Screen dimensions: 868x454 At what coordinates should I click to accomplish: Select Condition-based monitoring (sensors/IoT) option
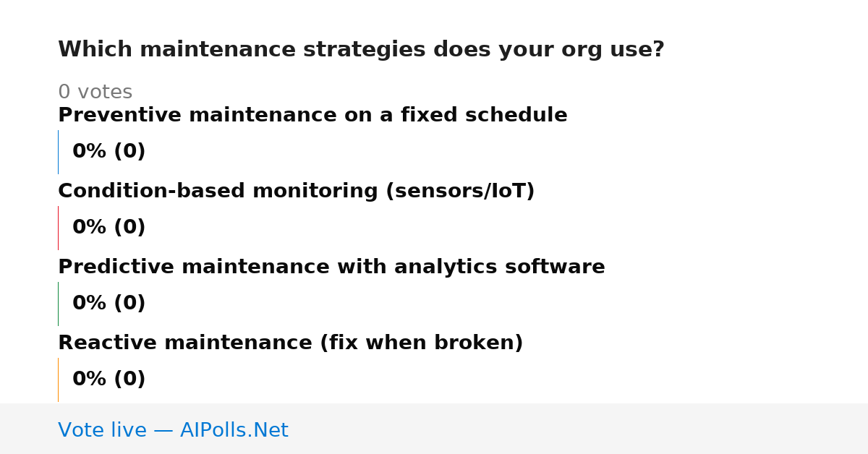[x=296, y=192]
